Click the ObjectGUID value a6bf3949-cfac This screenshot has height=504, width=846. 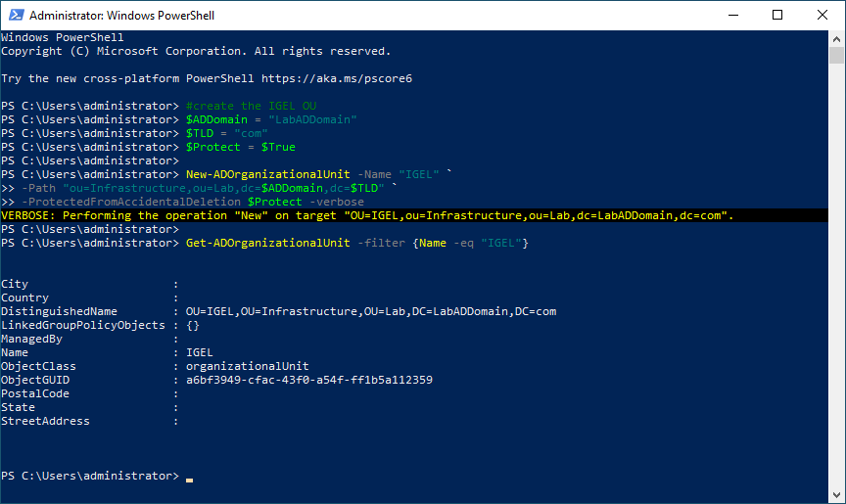pos(308,380)
